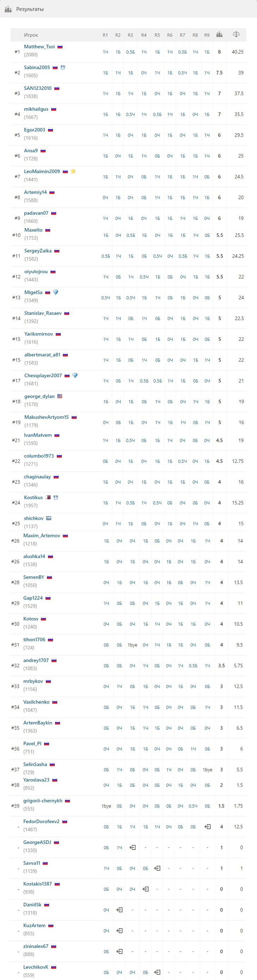The width and height of the screenshot is (257, 980).
Task: Open Matthew_Tsoi's player profile
Action: (x=39, y=47)
